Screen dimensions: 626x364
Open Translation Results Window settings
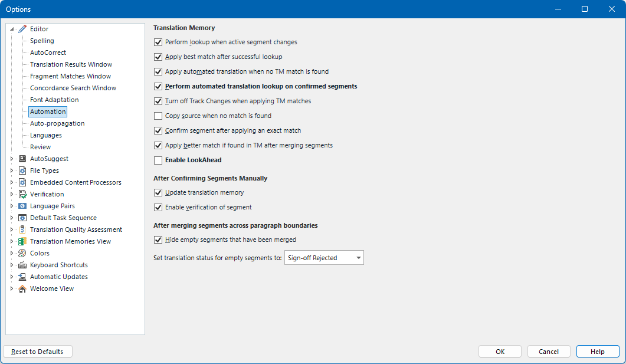click(71, 64)
